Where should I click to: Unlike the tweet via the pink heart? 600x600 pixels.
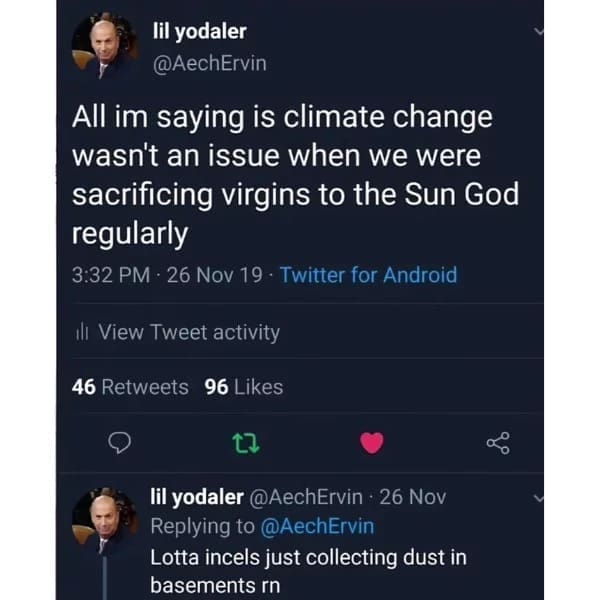[x=371, y=442]
